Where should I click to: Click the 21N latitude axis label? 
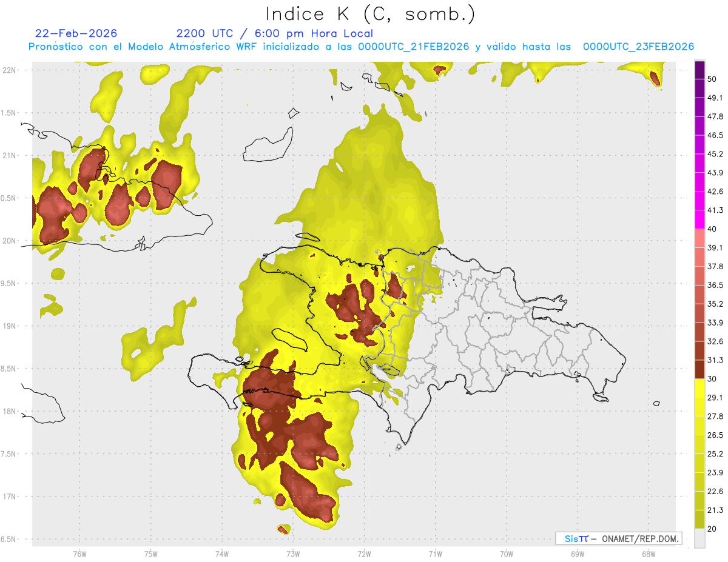click(10, 155)
